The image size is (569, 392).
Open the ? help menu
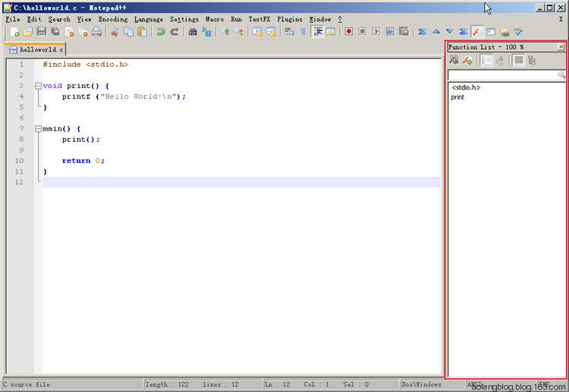(340, 19)
